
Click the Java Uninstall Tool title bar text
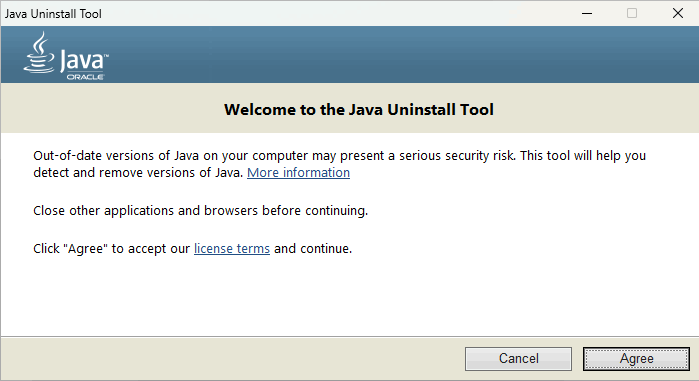53,14
